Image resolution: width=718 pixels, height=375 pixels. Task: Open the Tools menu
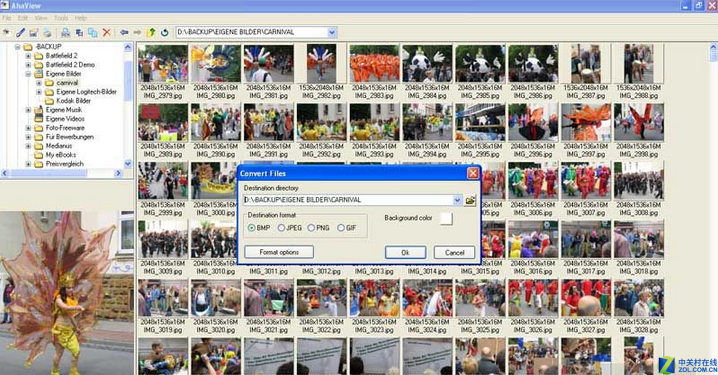coord(61,18)
